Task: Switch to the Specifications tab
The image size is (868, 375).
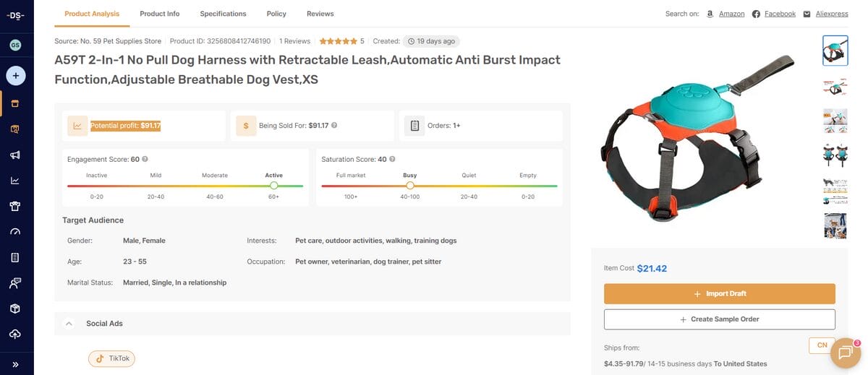Action: (x=223, y=14)
